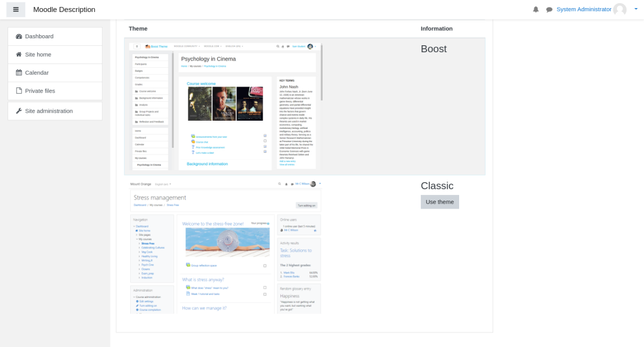The height and width of the screenshot is (347, 644).
Task: Select the Classic theme preview screenshot
Action: (x=225, y=246)
